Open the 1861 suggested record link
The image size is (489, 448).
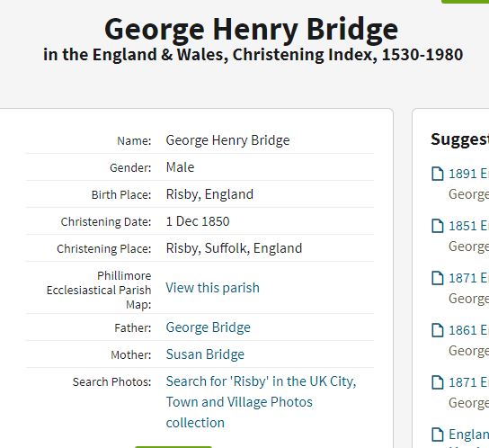click(x=468, y=330)
